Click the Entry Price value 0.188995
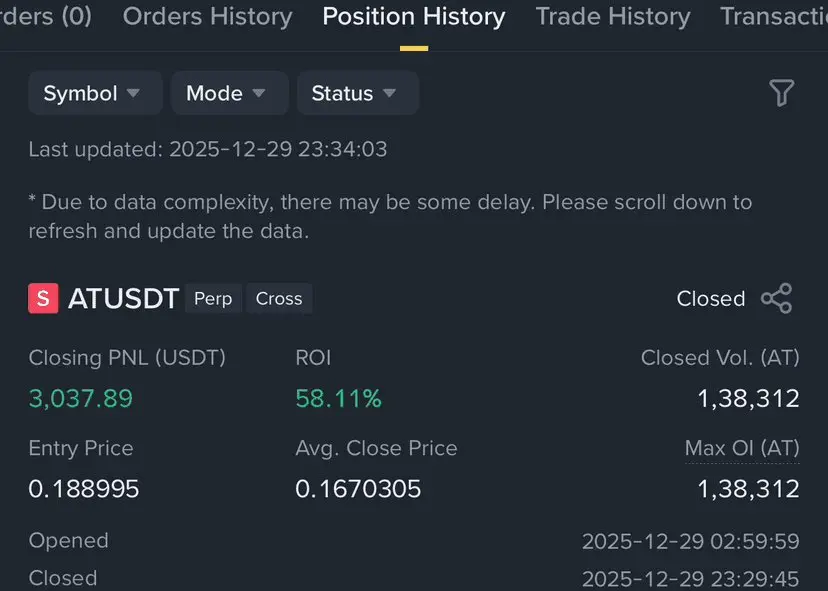The width and height of the screenshot is (828, 591). tap(84, 489)
